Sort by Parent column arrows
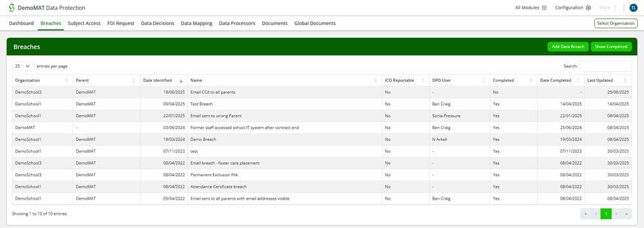644x228 pixels. [133, 81]
